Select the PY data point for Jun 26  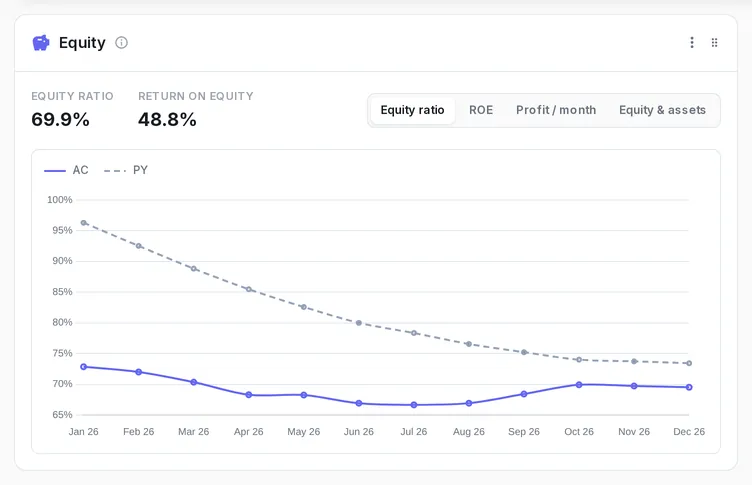(359, 323)
